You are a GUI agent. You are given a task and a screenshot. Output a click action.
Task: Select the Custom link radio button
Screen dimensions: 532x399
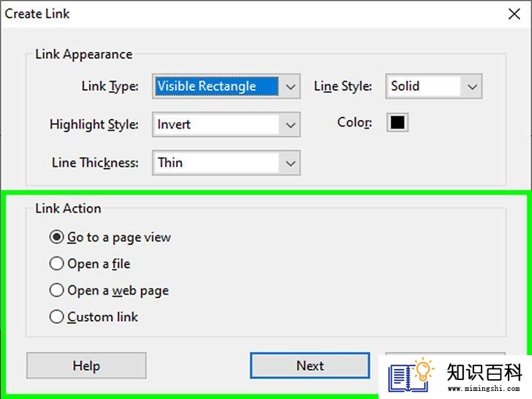[57, 317]
